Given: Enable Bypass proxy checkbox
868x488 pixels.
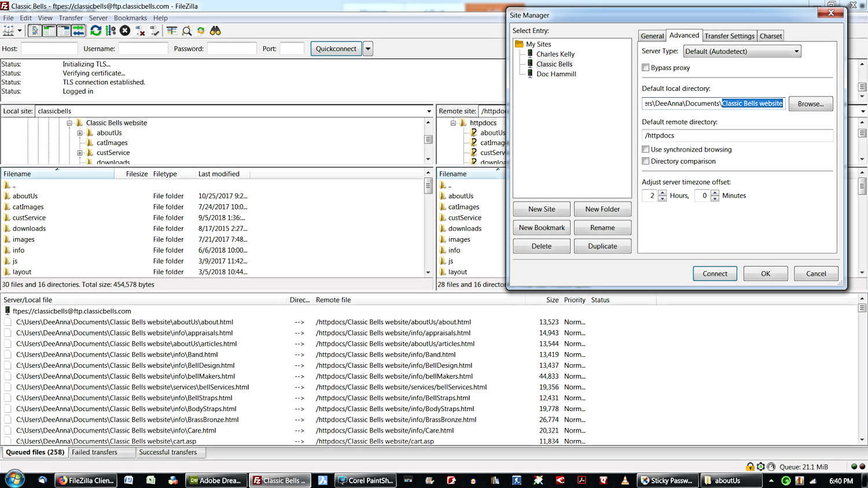Looking at the screenshot, I should pos(645,68).
